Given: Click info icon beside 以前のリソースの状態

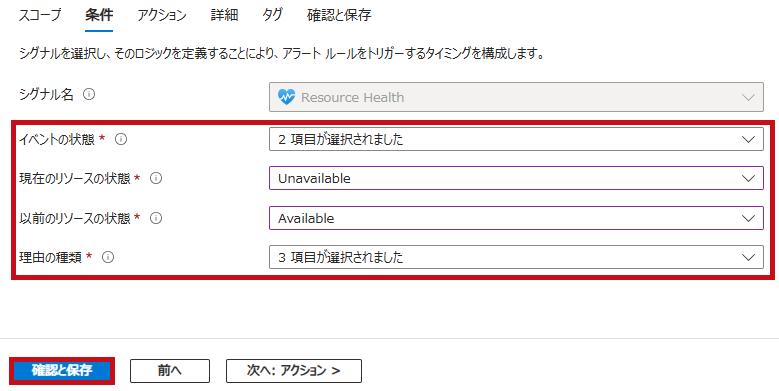Looking at the screenshot, I should coord(156,218).
